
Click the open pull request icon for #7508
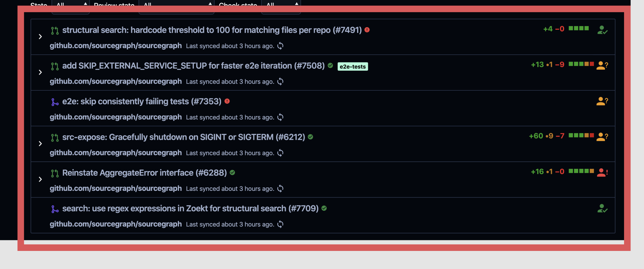pyautogui.click(x=55, y=66)
